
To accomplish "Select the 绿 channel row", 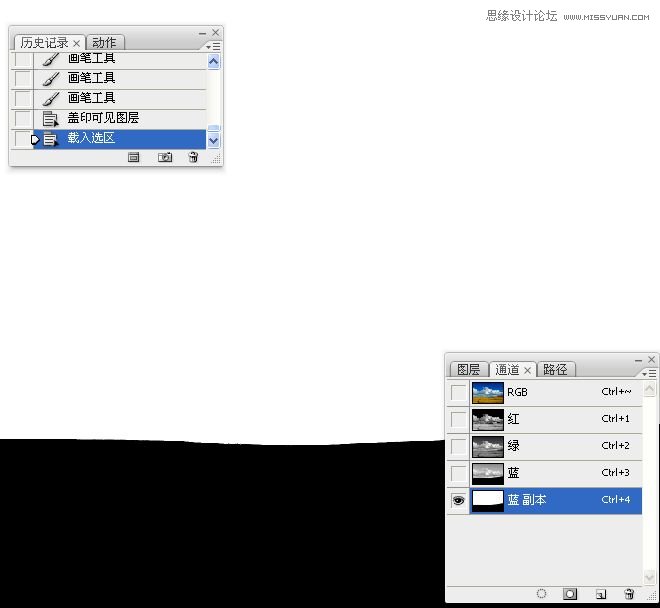I will coord(560,446).
